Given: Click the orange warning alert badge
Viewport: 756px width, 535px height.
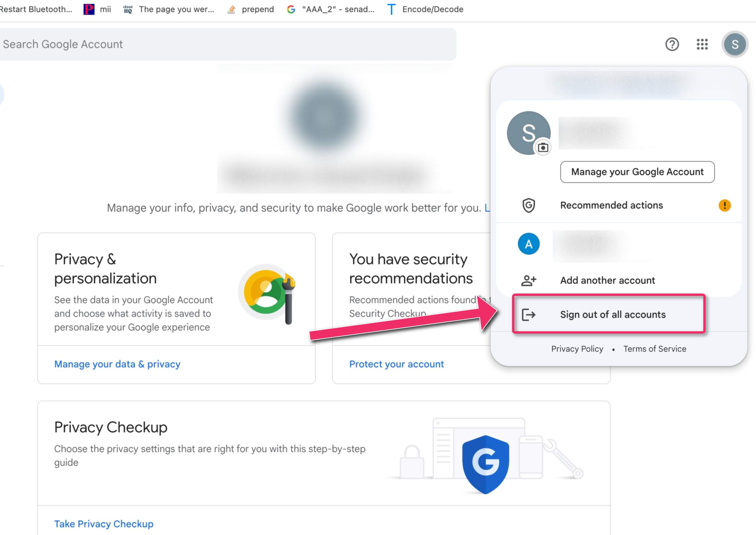Looking at the screenshot, I should click(x=725, y=205).
